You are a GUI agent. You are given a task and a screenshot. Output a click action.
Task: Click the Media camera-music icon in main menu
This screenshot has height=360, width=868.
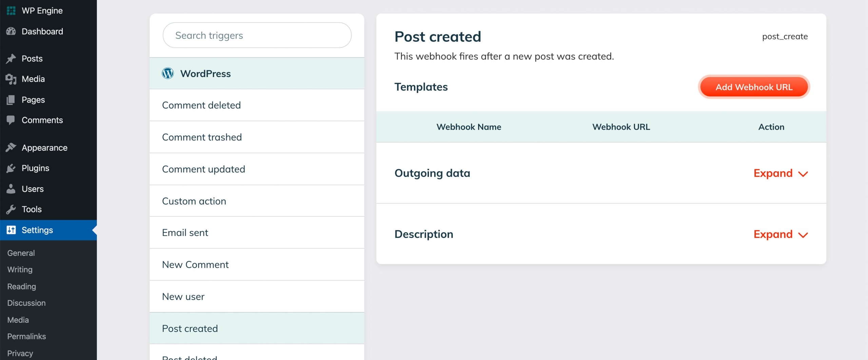(11, 79)
